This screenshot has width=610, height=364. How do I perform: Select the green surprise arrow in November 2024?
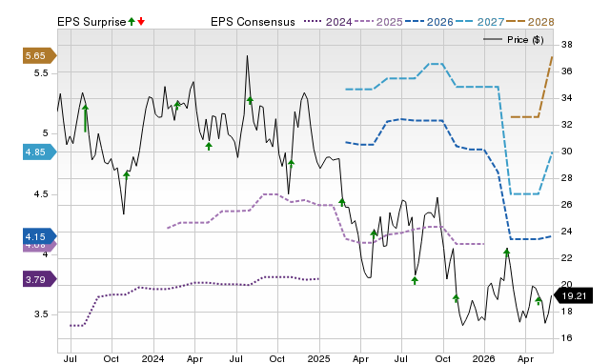pos(292,163)
